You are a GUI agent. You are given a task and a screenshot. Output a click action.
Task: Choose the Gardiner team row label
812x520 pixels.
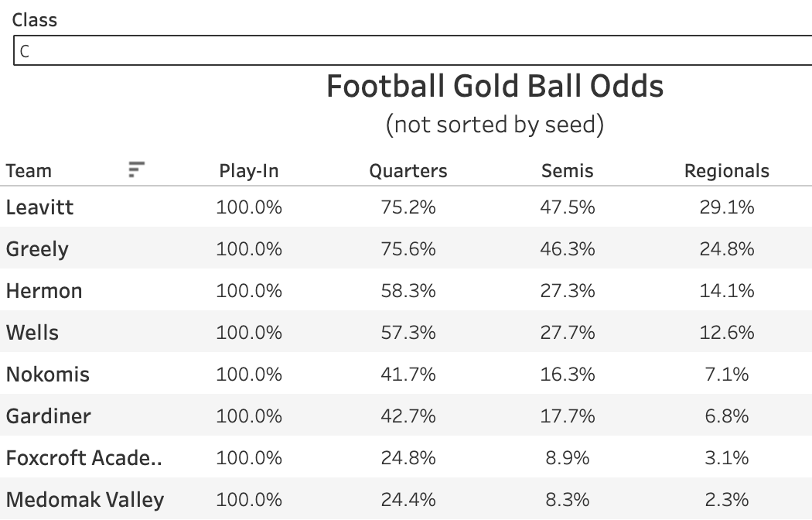pyautogui.click(x=49, y=416)
